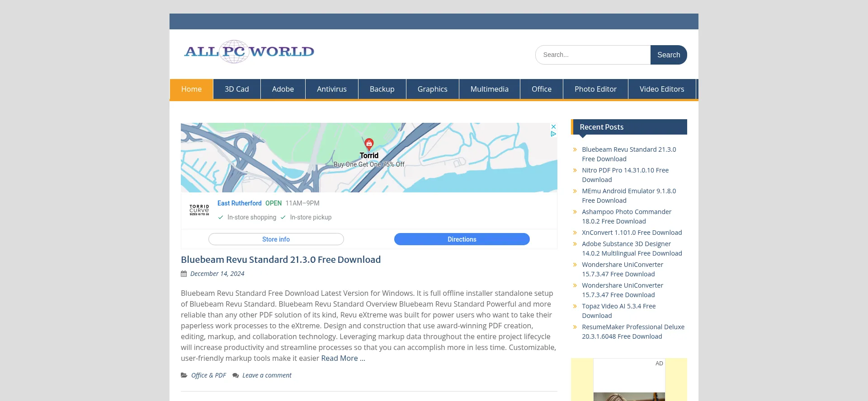Open the Adobe category
The width and height of the screenshot is (868, 401).
[283, 89]
